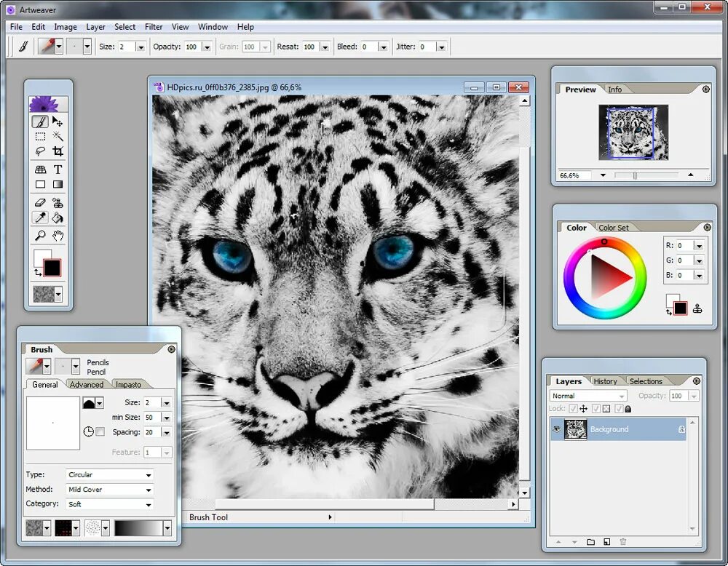This screenshot has width=728, height=566.
Task: Select the Text tool
Action: click(58, 170)
